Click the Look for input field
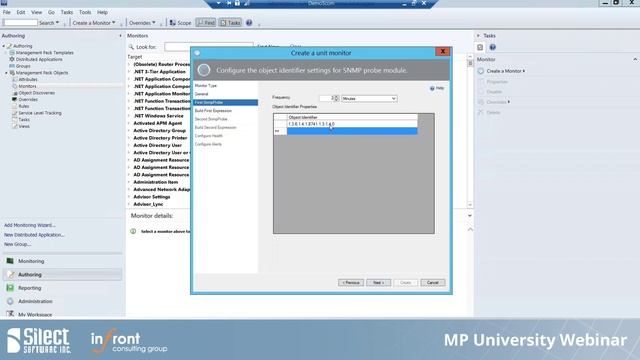The image size is (640, 360). pyautogui.click(x=209, y=47)
